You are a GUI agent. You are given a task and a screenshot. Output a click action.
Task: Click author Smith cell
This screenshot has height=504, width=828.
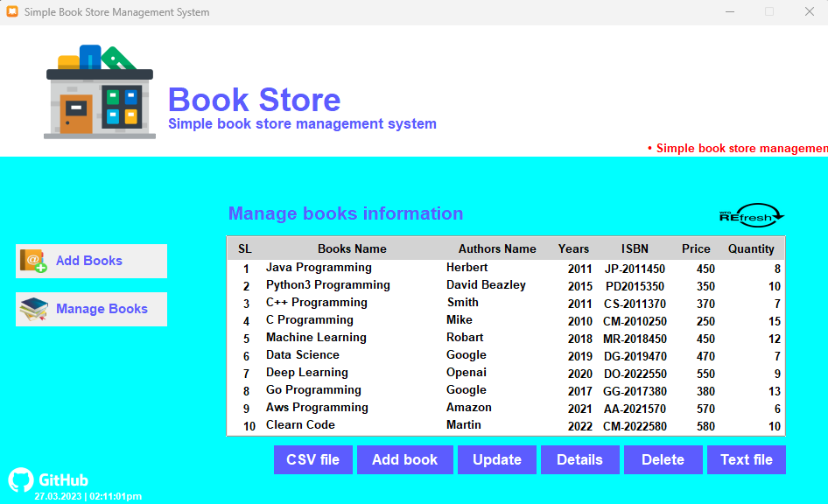click(463, 303)
